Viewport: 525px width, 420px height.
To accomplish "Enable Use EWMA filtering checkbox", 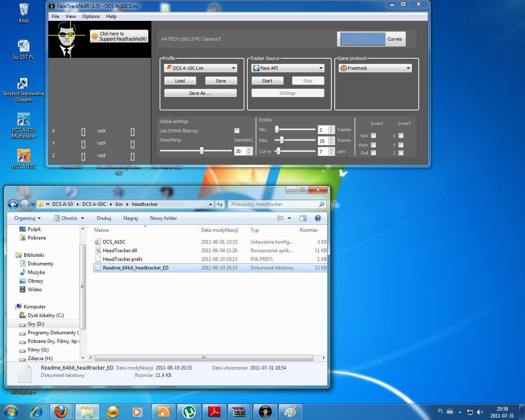I will [x=237, y=131].
